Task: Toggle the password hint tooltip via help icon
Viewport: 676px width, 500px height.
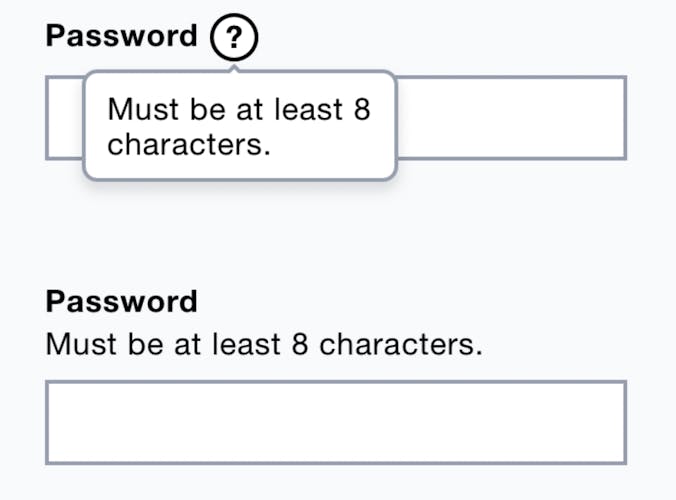Action: (234, 37)
